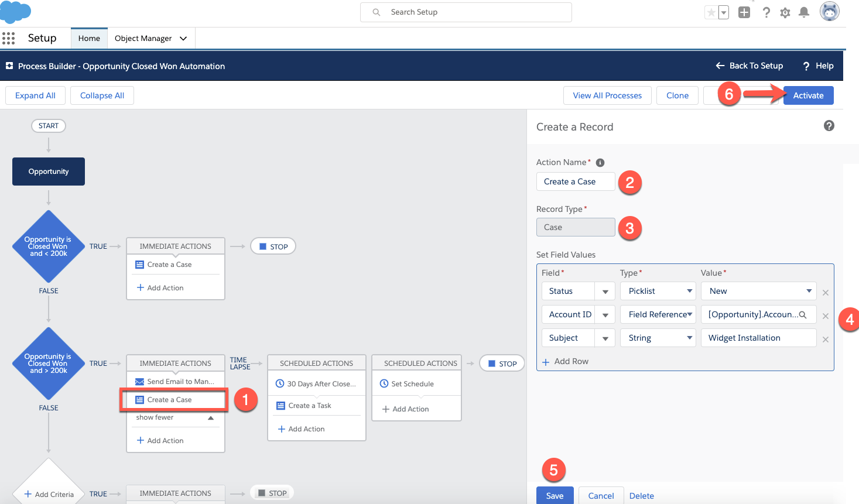Open the App Launcher dots grid
The height and width of the screenshot is (504, 859).
click(8, 38)
